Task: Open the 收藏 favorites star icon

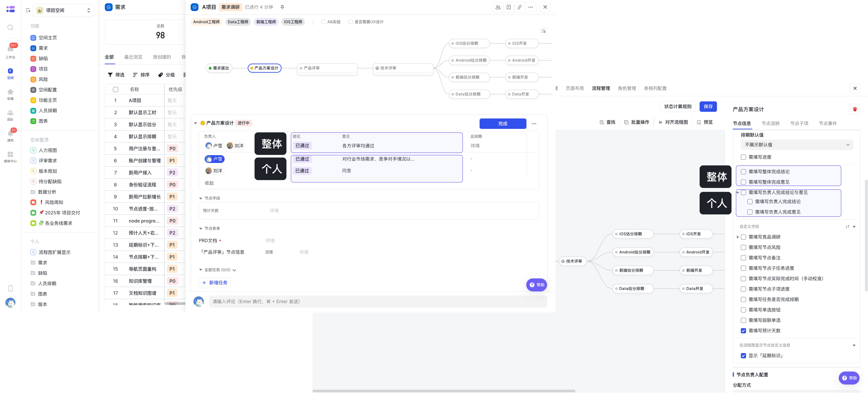Action: coord(10,94)
